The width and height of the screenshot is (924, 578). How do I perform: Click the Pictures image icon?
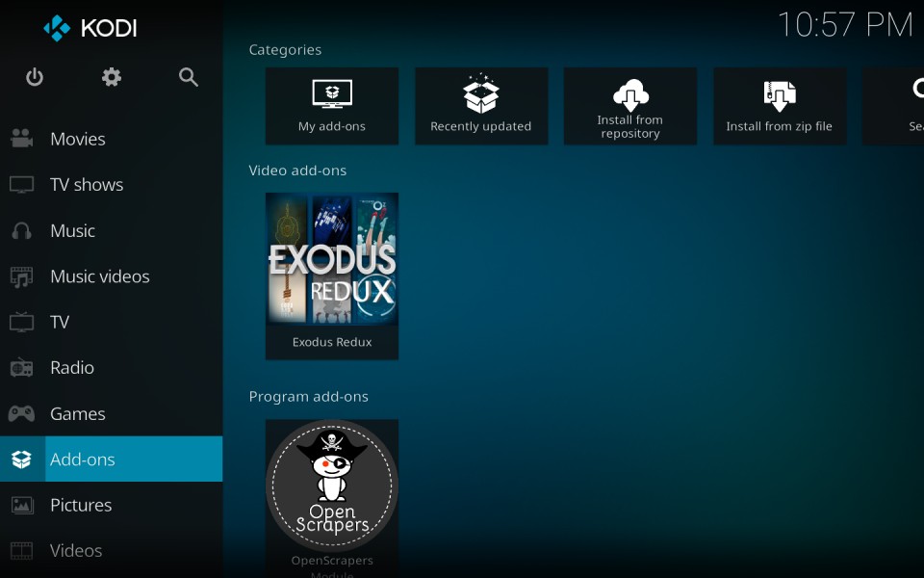coord(22,505)
